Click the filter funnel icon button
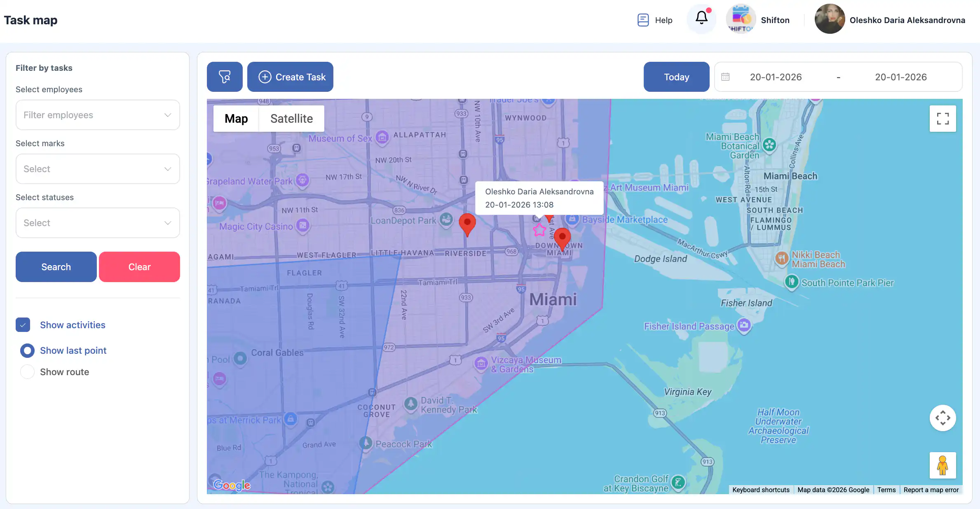980x509 pixels. (x=225, y=77)
